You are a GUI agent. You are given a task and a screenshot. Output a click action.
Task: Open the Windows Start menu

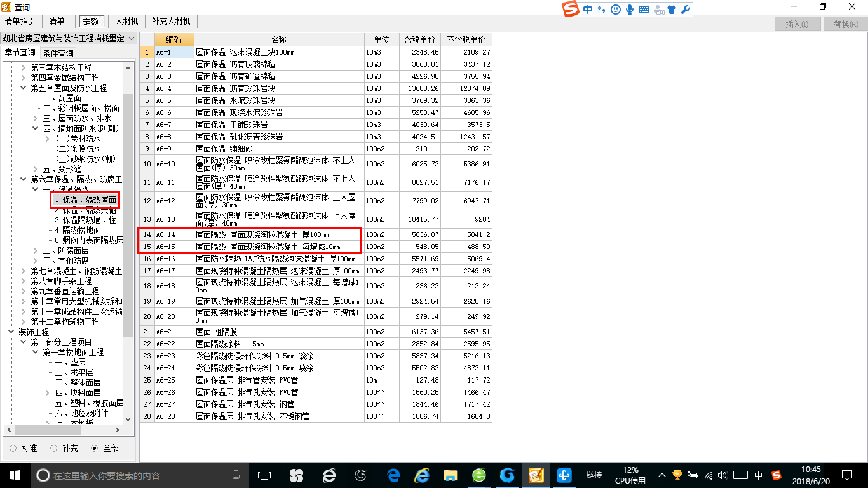click(x=15, y=475)
